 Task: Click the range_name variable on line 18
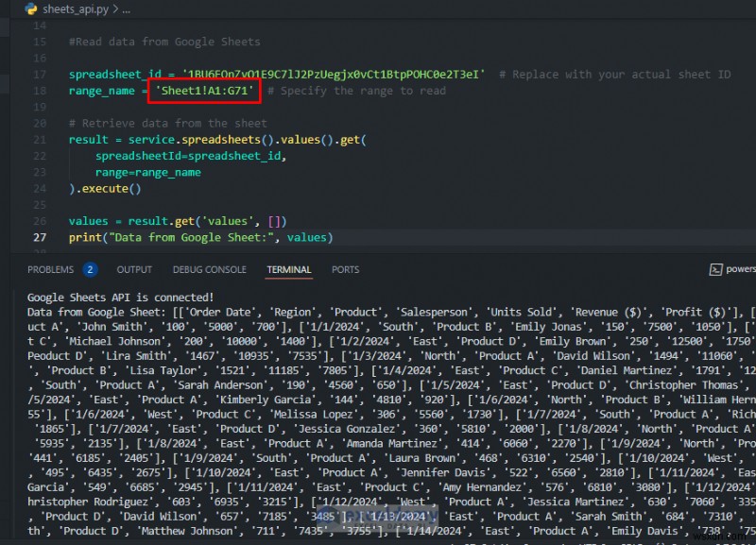pyautogui.click(x=102, y=91)
